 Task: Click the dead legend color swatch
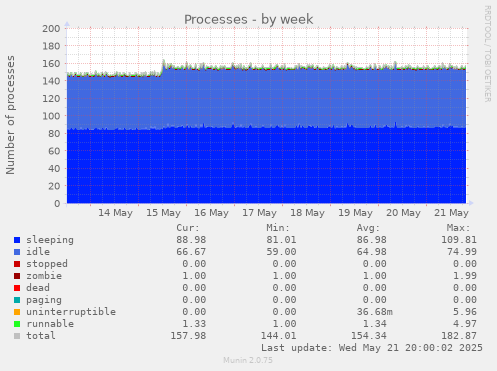pyautogui.click(x=17, y=288)
